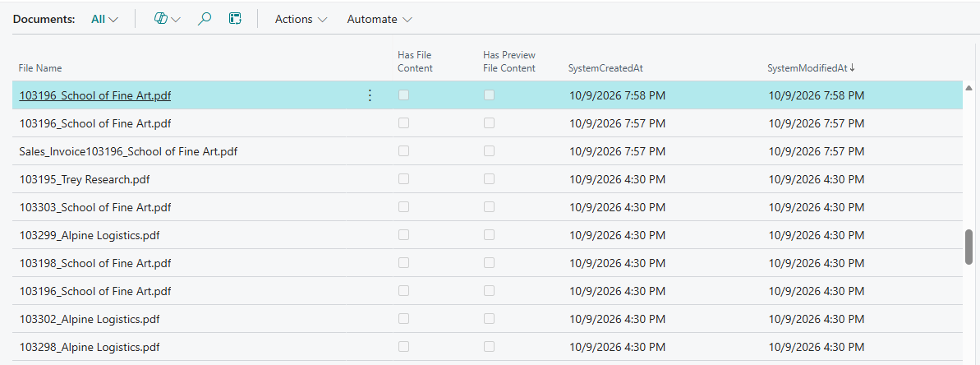Open the Automate dropdown menu
The image size is (980, 365).
[x=380, y=20]
